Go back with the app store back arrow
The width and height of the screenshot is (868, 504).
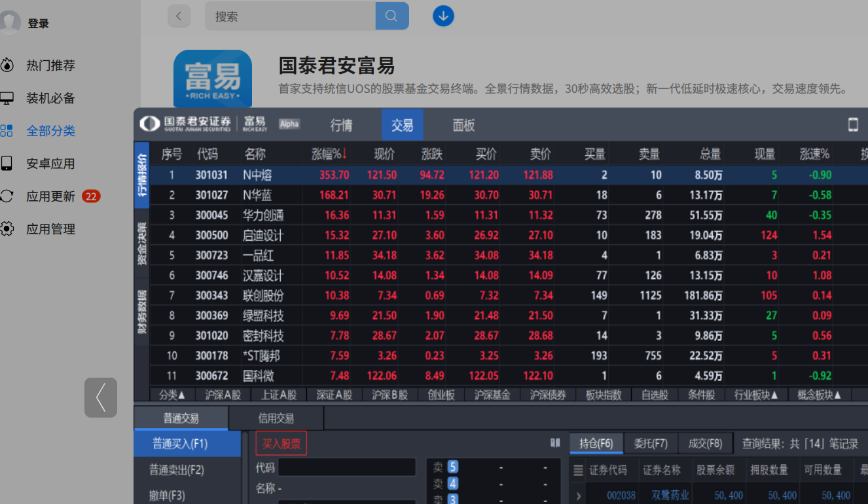[179, 16]
